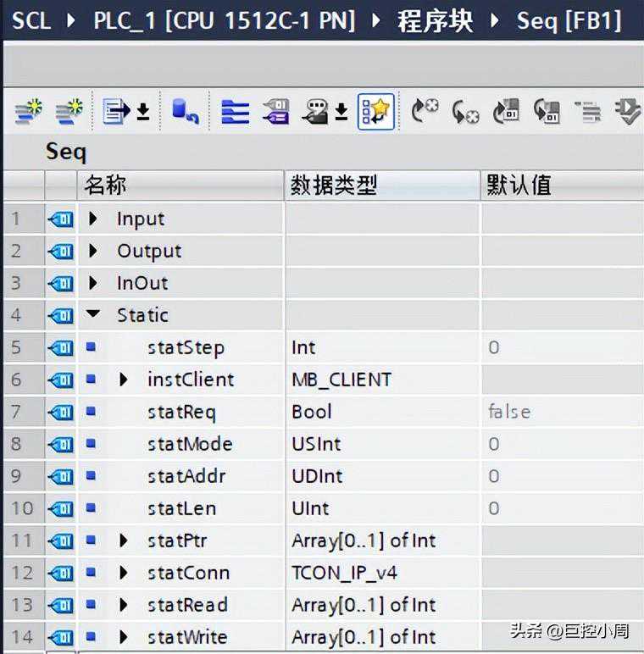The height and width of the screenshot is (654, 644).
Task: Click the second add row toolbar icon
Action: click(x=69, y=111)
